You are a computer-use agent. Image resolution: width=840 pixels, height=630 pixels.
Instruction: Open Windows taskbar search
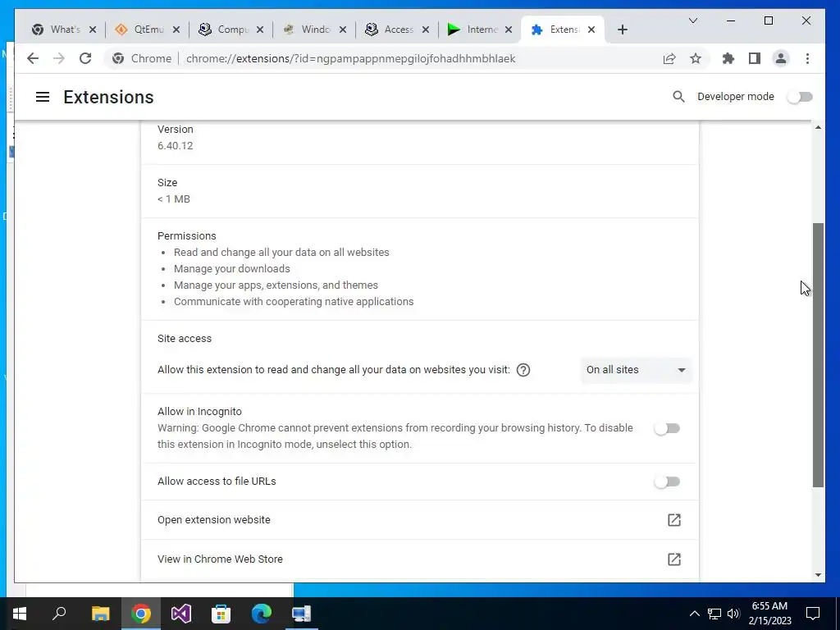[59, 614]
